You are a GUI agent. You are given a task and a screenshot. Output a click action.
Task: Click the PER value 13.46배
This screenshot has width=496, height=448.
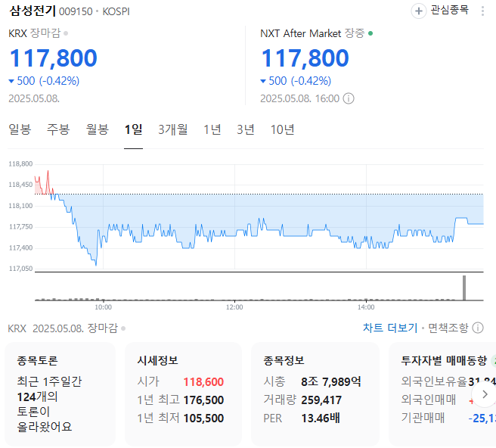(321, 418)
